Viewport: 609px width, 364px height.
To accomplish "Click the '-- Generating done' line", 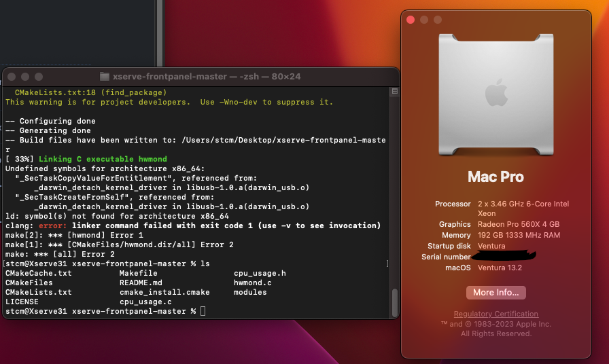I will pos(48,131).
